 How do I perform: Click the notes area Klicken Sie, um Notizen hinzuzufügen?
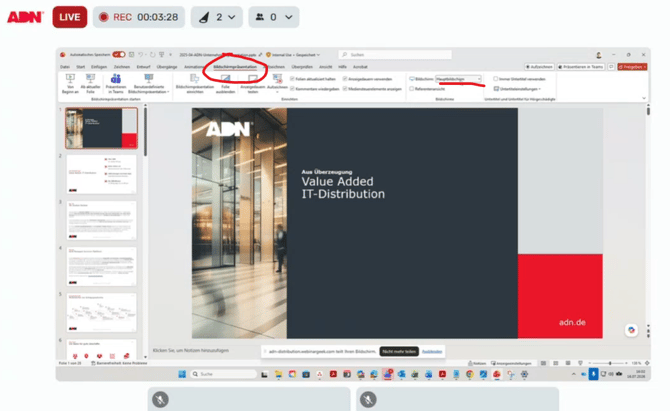click(191, 350)
